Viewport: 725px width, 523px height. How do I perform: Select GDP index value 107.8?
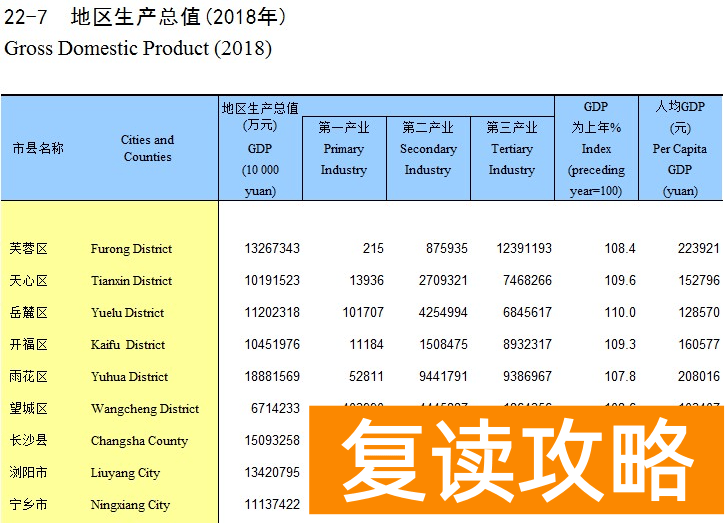[620, 376]
